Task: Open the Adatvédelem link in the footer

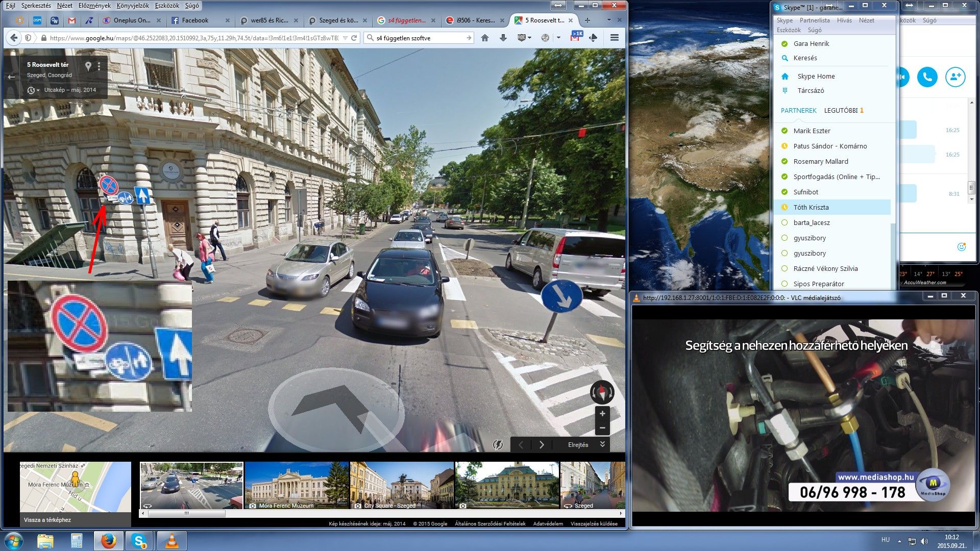Action: tap(548, 523)
